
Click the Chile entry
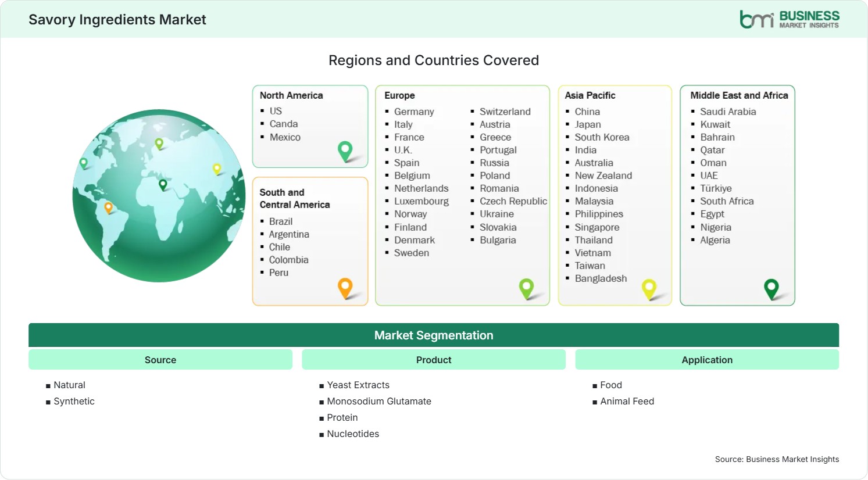coord(280,247)
